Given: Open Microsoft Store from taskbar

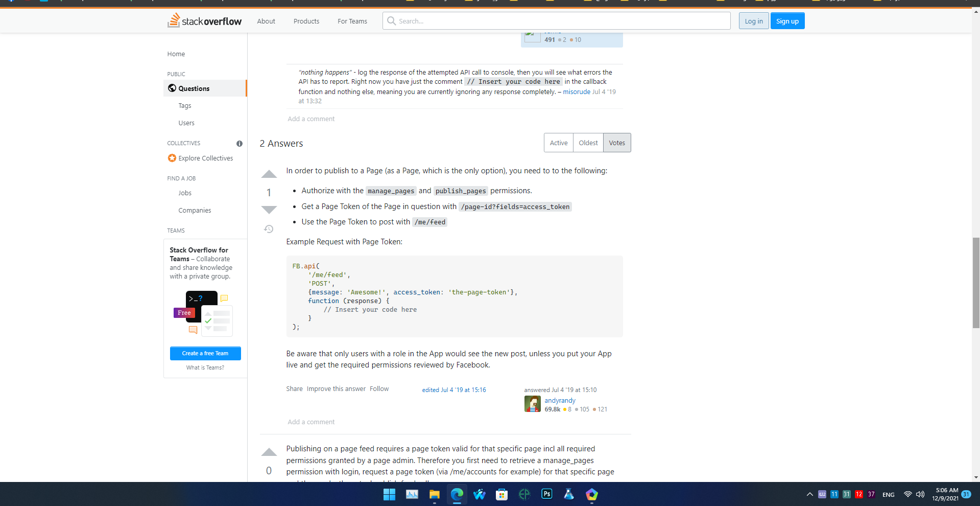Looking at the screenshot, I should (x=502, y=494).
